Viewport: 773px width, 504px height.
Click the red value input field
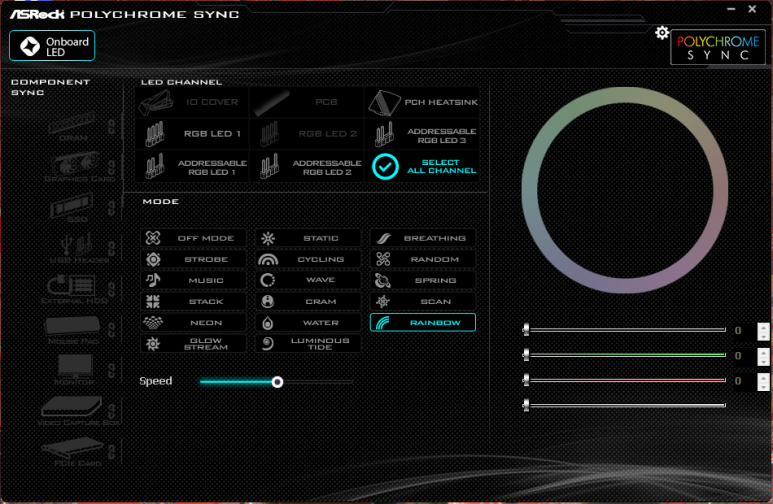745,381
